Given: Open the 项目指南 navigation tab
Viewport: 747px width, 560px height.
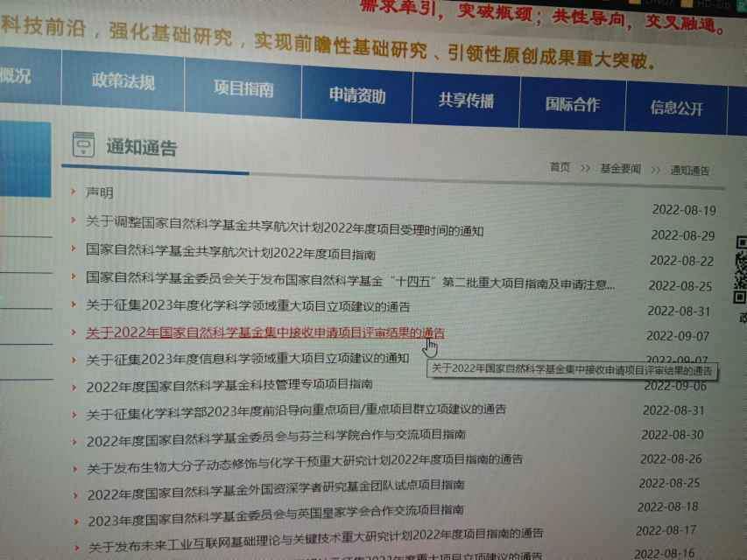Looking at the screenshot, I should [243, 88].
